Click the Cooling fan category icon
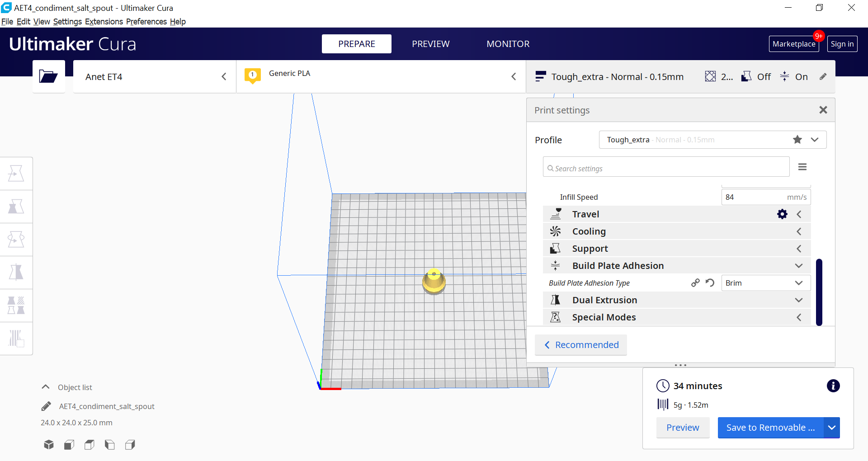Viewport: 868px width, 461px height. pyautogui.click(x=555, y=231)
